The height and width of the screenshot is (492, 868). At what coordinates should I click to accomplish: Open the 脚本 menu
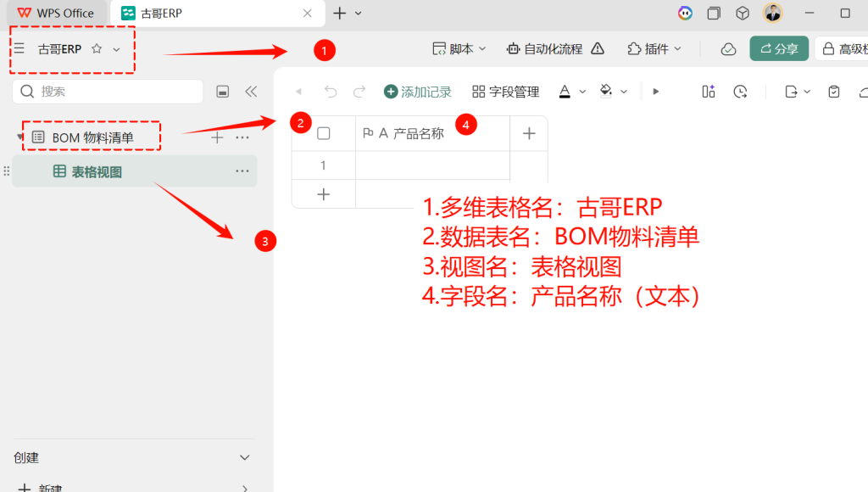459,48
